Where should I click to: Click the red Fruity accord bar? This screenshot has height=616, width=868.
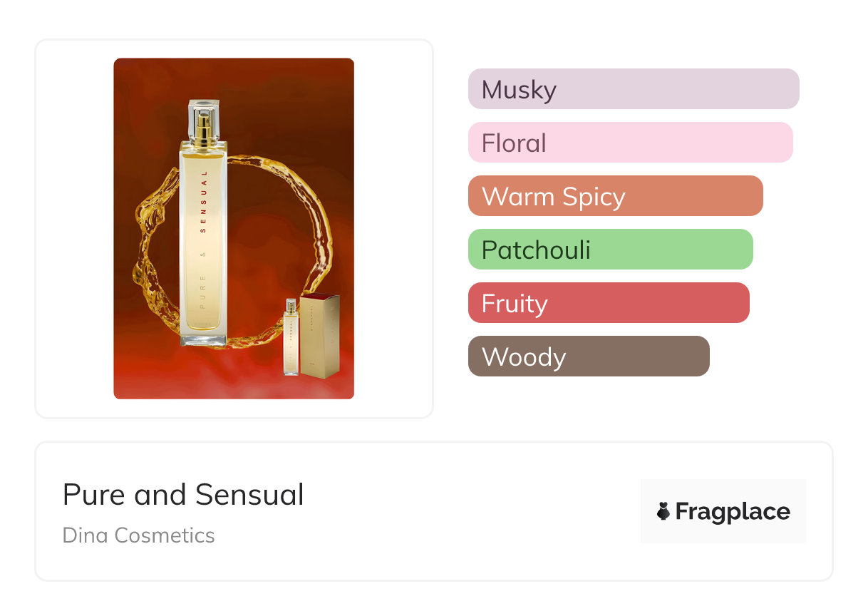609,303
